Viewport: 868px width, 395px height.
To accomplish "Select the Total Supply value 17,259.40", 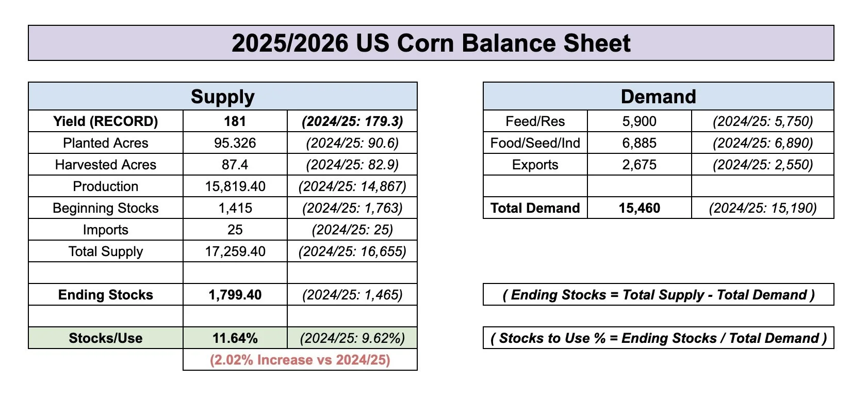I will click(x=235, y=251).
